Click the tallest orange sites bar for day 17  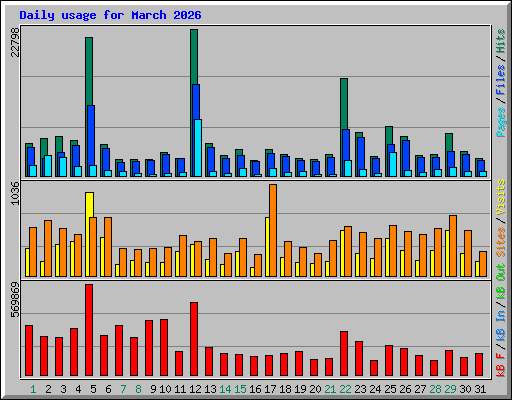point(273,230)
